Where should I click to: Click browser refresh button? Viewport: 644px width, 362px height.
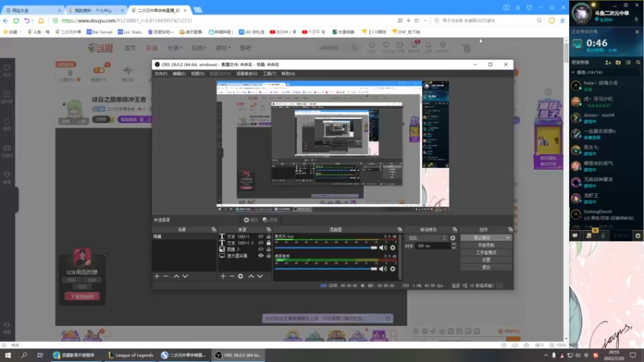16,21
